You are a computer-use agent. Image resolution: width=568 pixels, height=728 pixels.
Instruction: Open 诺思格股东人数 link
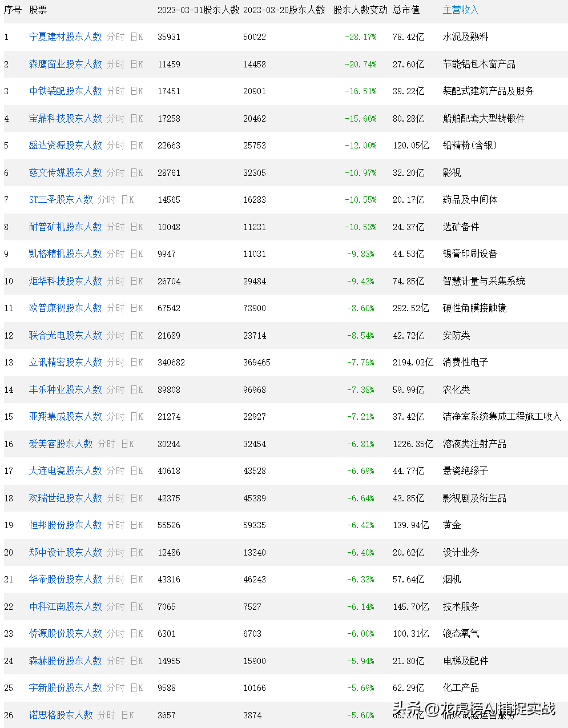click(61, 715)
